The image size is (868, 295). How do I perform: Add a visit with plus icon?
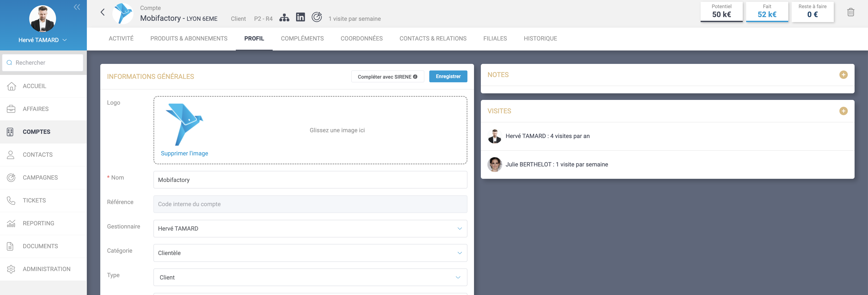tap(843, 111)
